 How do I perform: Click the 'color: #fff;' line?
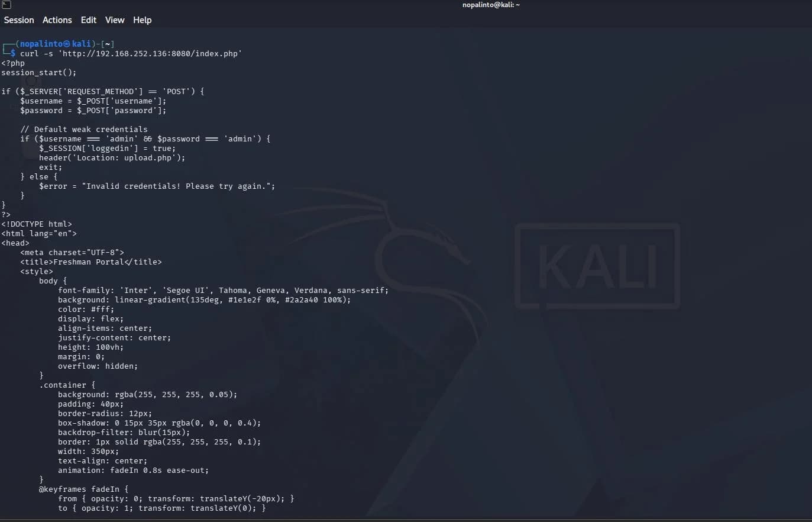[x=86, y=309]
